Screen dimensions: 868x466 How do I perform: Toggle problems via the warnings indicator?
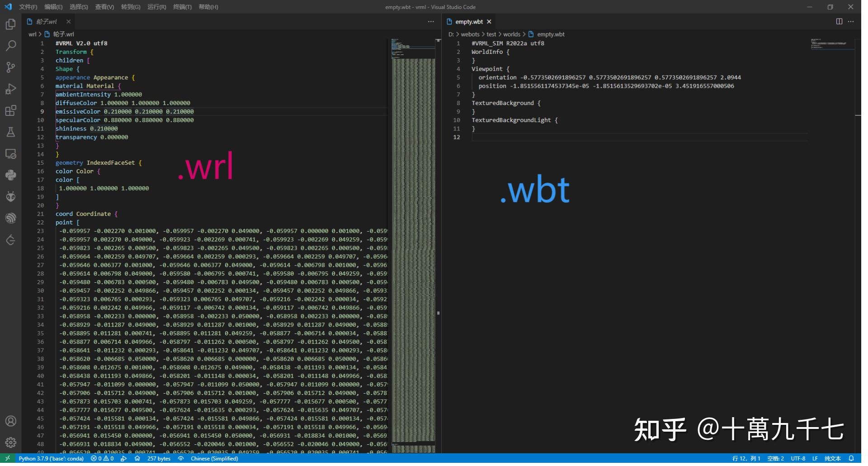click(x=108, y=458)
